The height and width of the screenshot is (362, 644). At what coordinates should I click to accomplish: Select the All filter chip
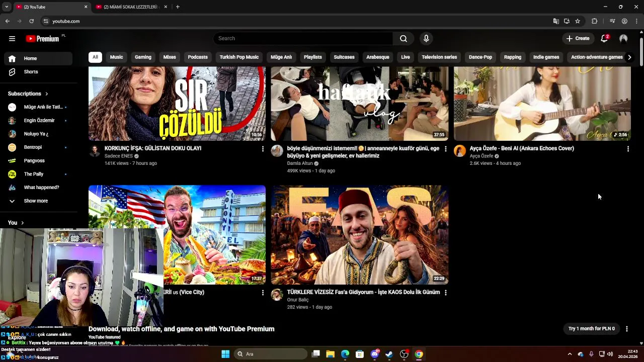95,57
